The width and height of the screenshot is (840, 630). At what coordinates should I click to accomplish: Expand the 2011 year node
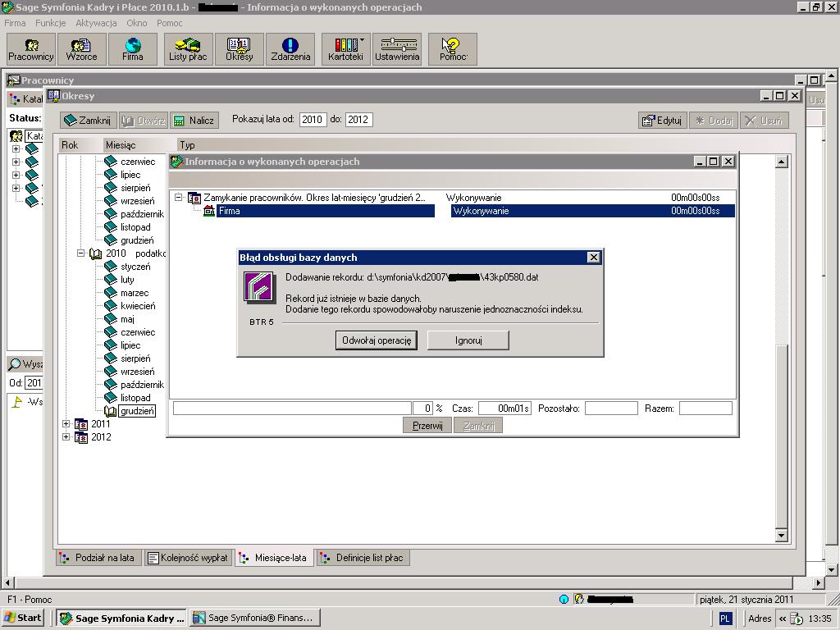[66, 424]
